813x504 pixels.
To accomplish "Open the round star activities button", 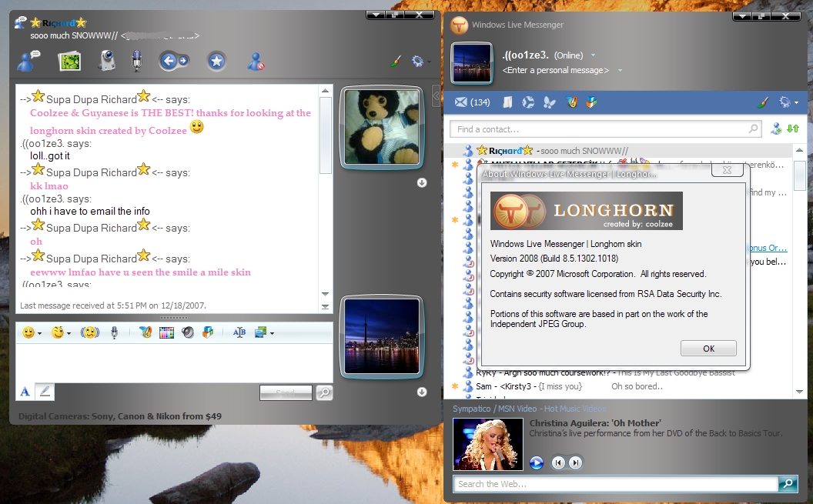I will (x=216, y=61).
